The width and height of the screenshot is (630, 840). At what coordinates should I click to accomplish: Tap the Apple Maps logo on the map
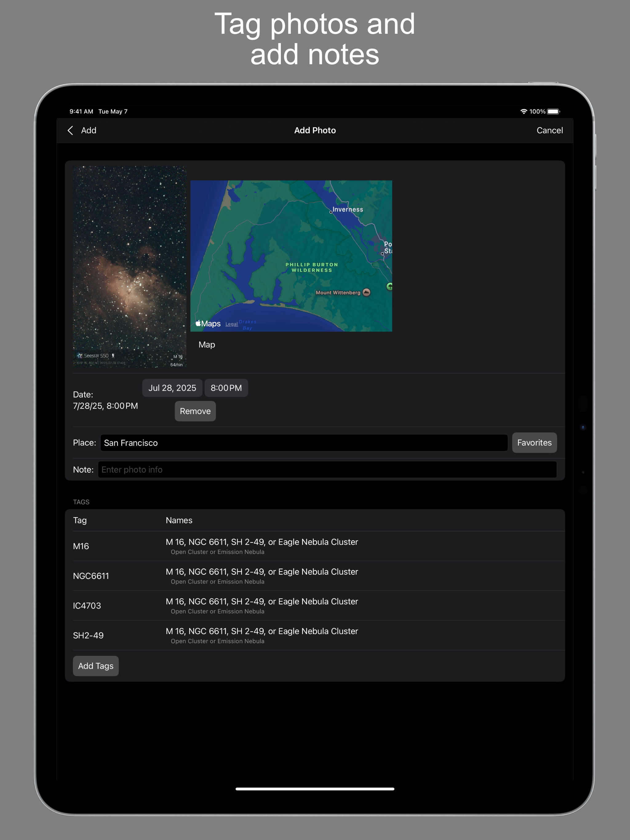(208, 323)
